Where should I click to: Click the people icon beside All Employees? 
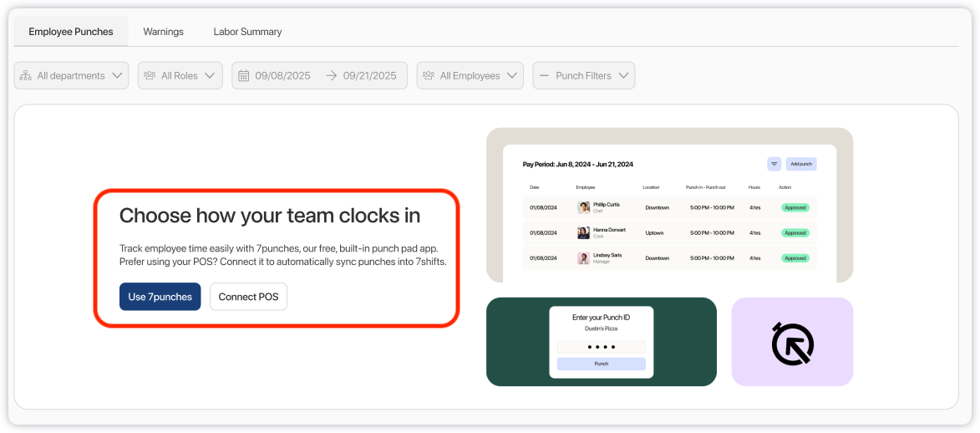(x=429, y=75)
